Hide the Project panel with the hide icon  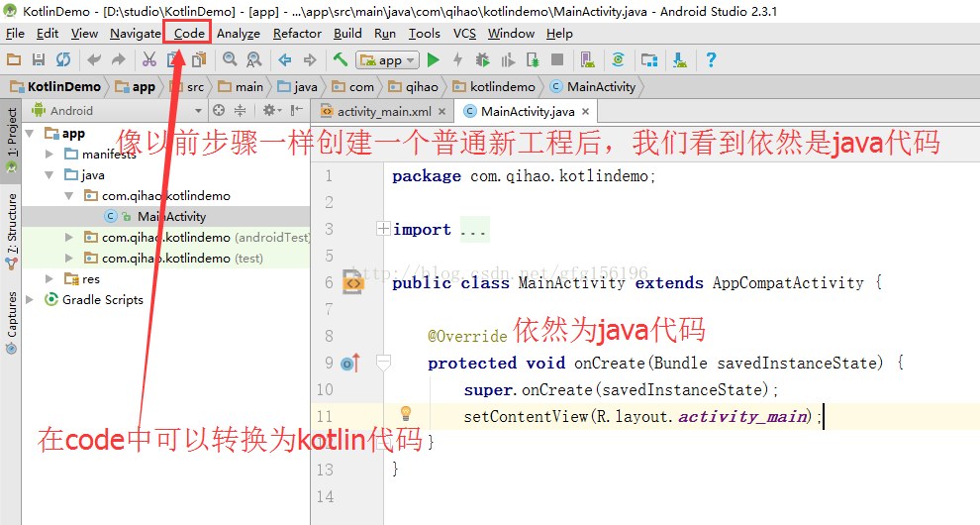point(297,110)
